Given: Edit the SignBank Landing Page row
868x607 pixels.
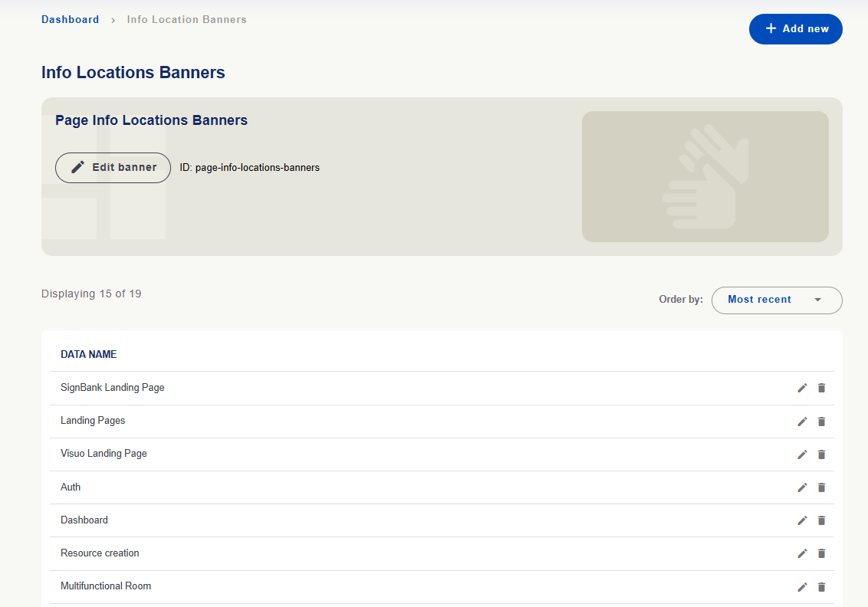Looking at the screenshot, I should [x=802, y=388].
